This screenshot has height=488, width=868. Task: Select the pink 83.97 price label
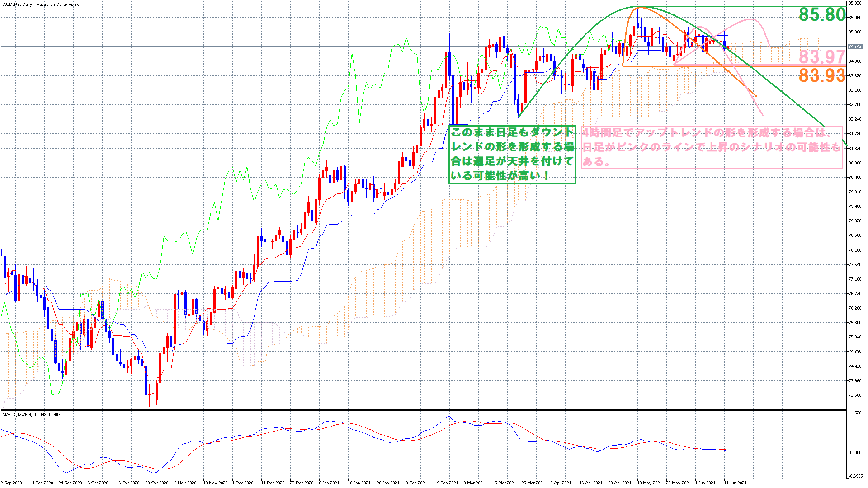(x=821, y=57)
